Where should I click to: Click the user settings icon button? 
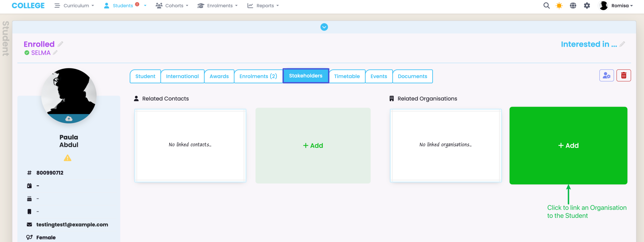[607, 75]
